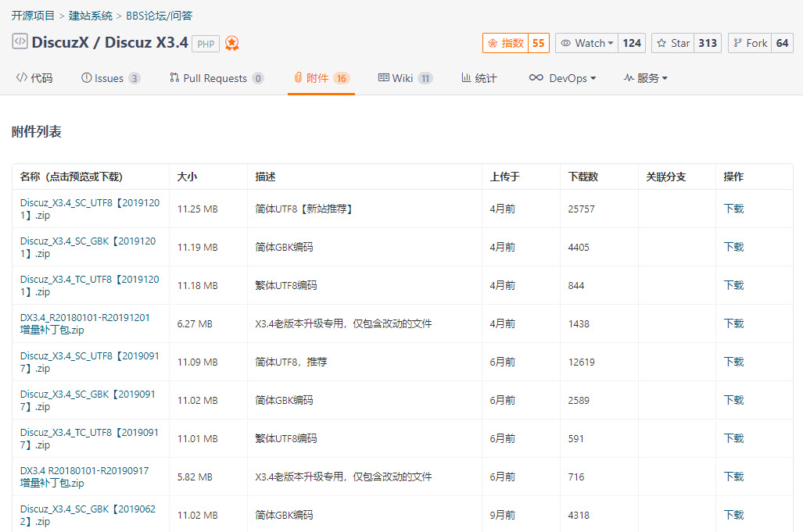Image resolution: width=803 pixels, height=532 pixels.
Task: Click the infinity icon on DevOps
Action: tap(536, 77)
